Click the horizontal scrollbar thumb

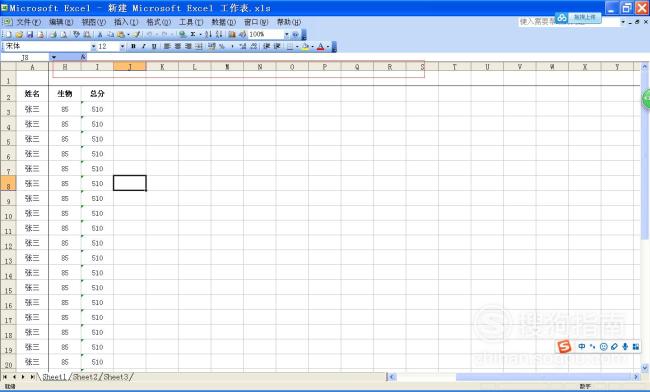tap(543, 377)
